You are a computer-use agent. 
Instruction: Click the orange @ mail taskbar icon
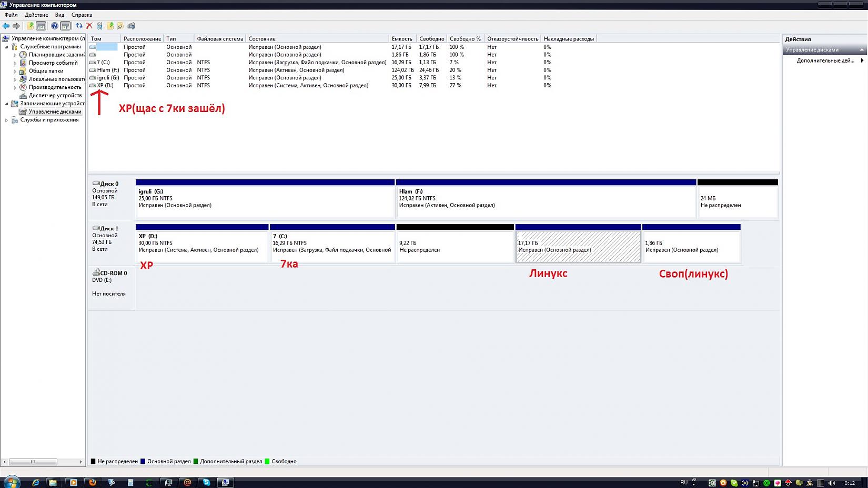(x=187, y=482)
